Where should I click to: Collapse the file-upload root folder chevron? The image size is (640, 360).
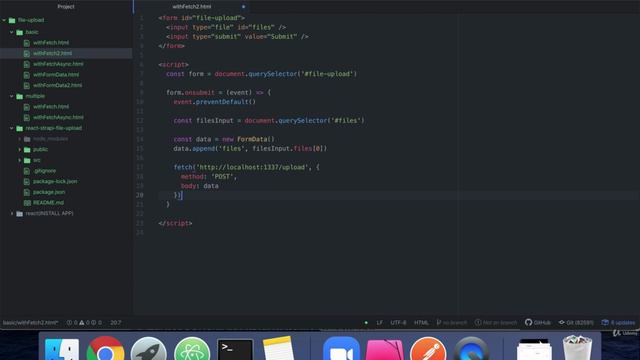4,20
